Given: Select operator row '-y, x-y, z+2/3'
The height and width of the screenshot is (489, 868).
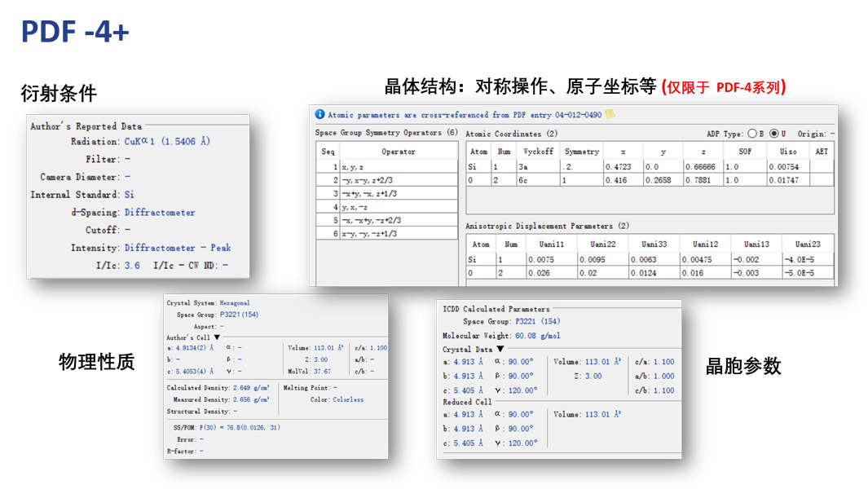Looking at the screenshot, I should tap(387, 180).
